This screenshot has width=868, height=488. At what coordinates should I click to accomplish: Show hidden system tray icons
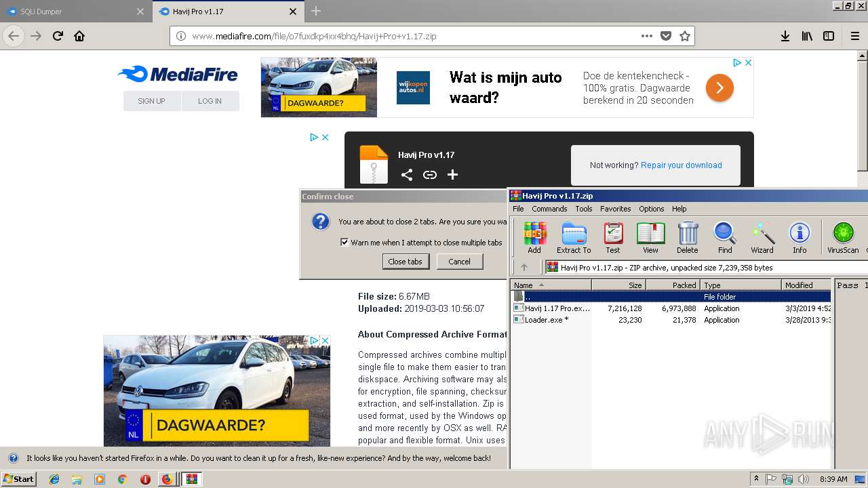[756, 479]
